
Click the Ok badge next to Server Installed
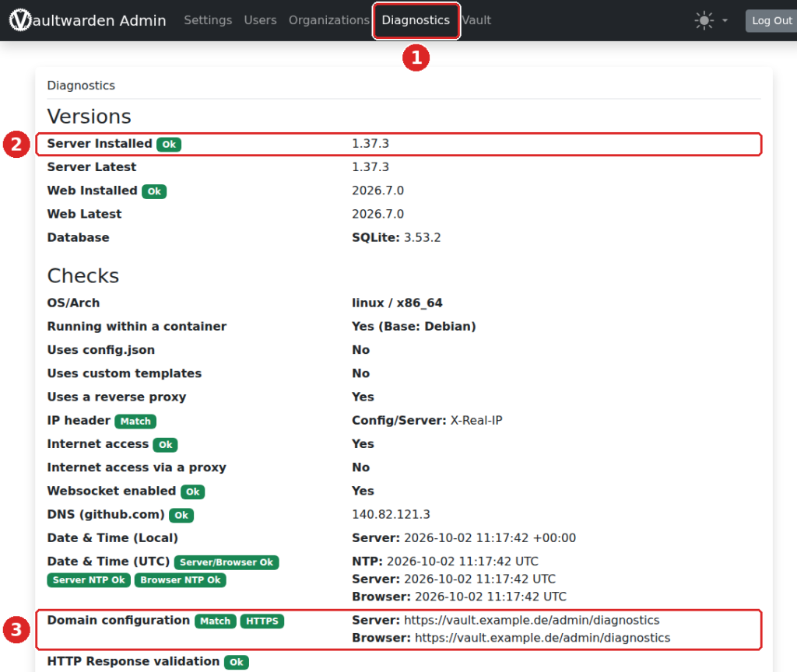[169, 144]
